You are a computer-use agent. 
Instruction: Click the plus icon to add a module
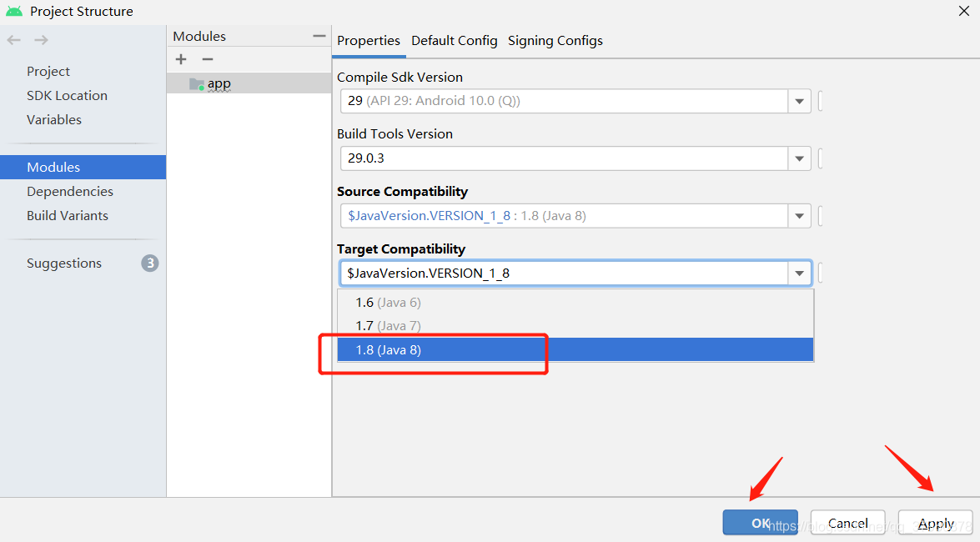point(181,59)
